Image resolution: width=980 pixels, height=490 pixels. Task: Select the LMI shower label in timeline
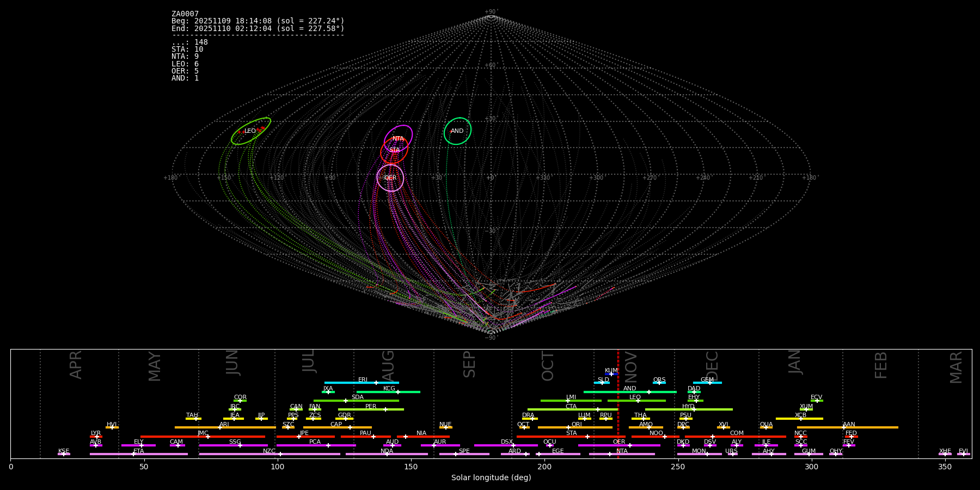coord(571,397)
